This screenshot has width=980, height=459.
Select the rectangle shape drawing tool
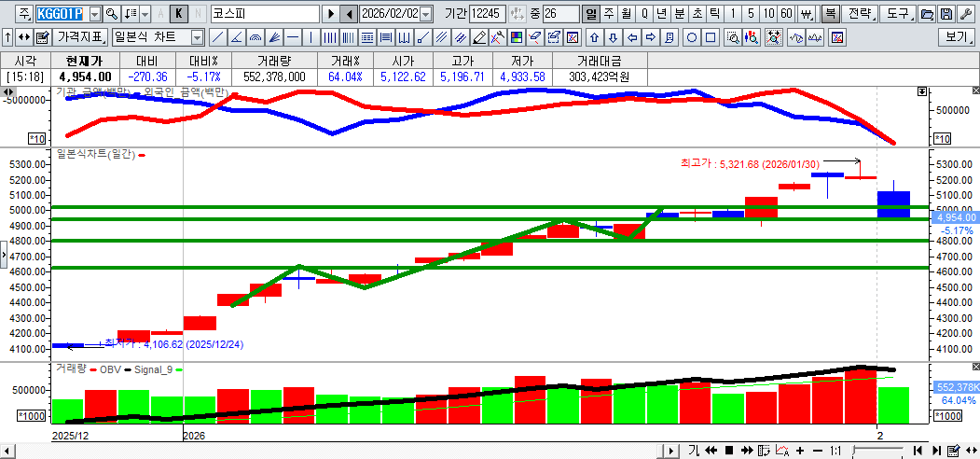click(711, 38)
